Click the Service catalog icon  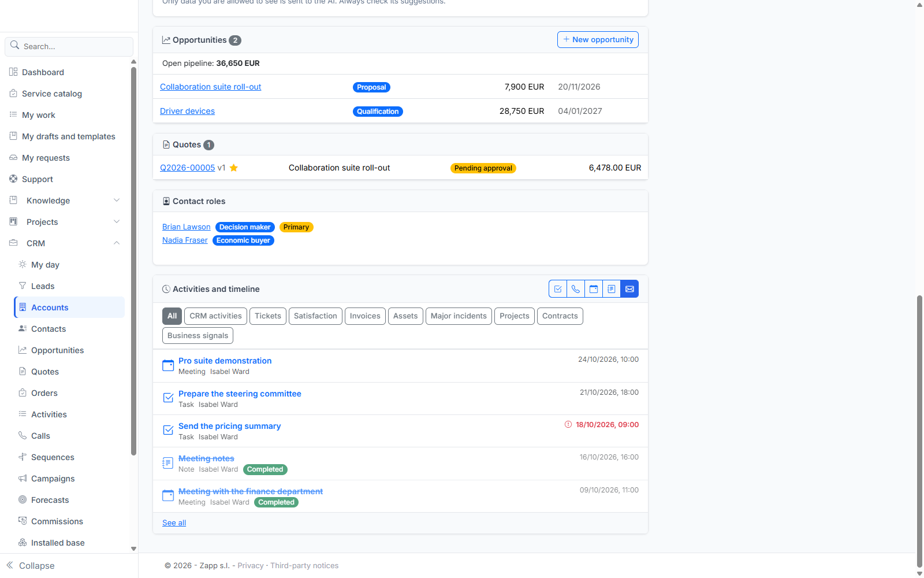[13, 93]
